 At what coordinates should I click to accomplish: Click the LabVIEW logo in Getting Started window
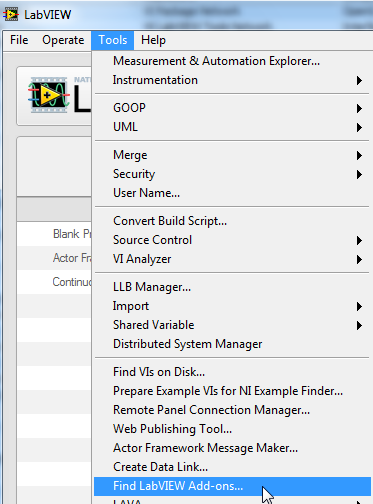click(x=49, y=95)
